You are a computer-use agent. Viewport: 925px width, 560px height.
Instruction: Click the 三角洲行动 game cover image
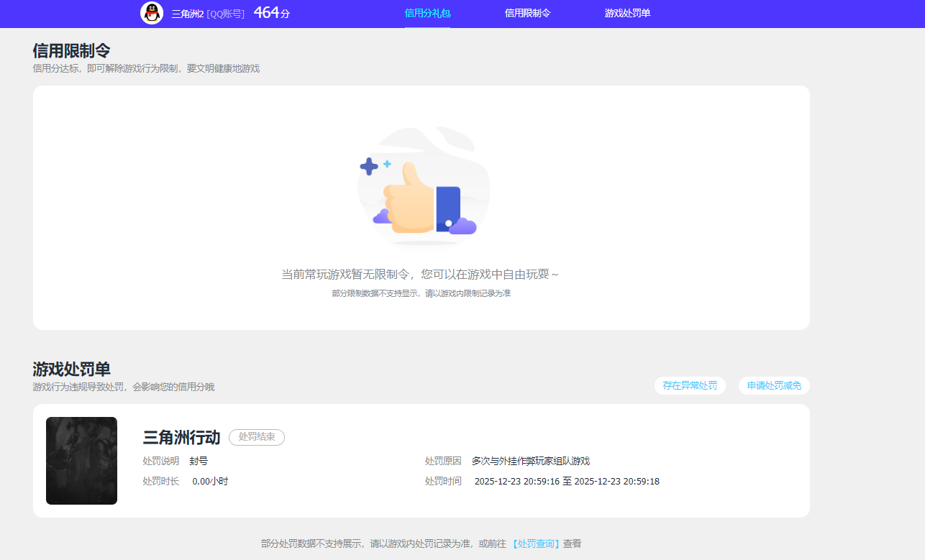(x=81, y=460)
